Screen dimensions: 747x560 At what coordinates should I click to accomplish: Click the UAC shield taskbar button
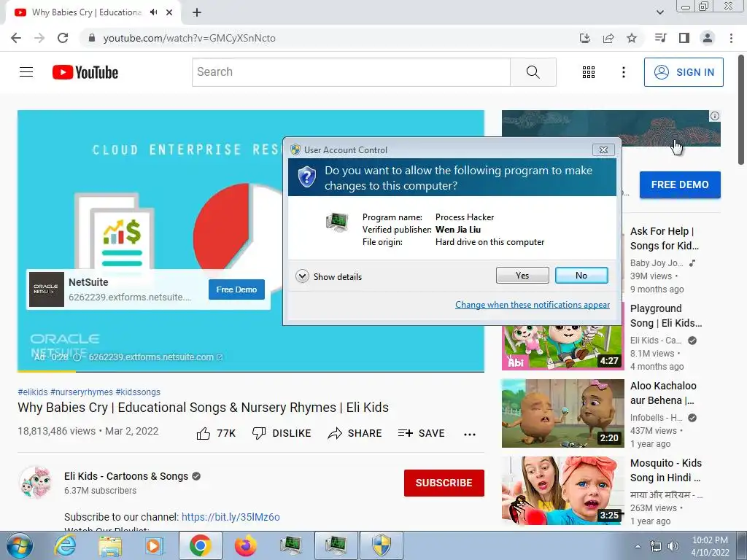coord(381,546)
